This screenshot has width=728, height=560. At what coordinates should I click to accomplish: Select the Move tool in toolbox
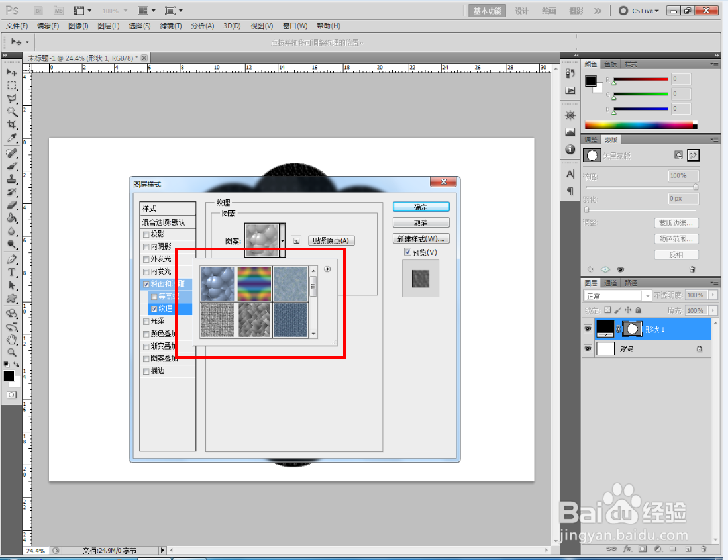[12, 72]
